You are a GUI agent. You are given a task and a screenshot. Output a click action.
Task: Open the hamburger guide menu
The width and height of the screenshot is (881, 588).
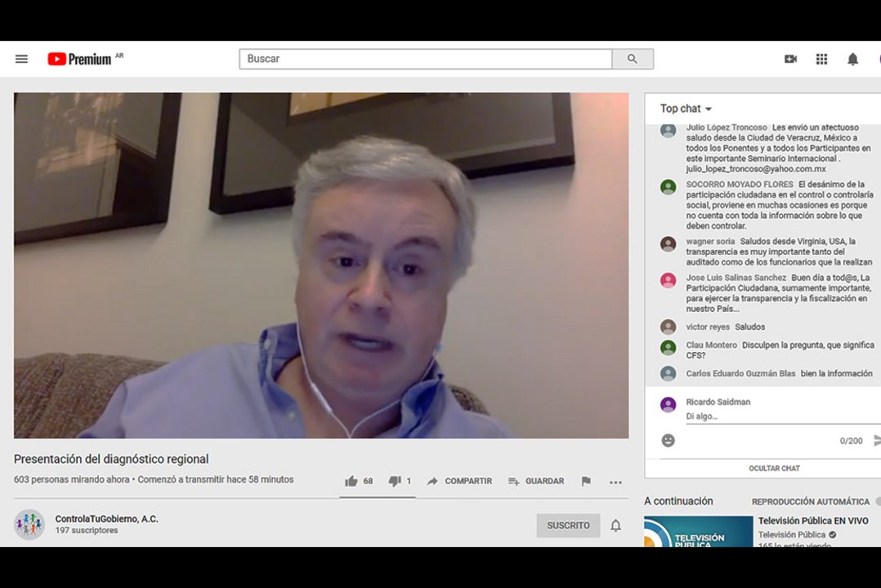coord(21,59)
